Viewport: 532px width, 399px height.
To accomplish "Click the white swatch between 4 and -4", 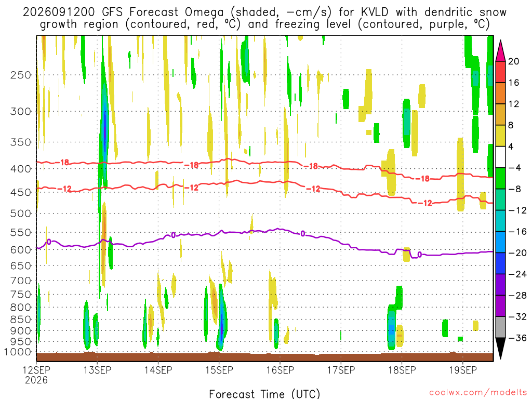I will tap(500, 157).
